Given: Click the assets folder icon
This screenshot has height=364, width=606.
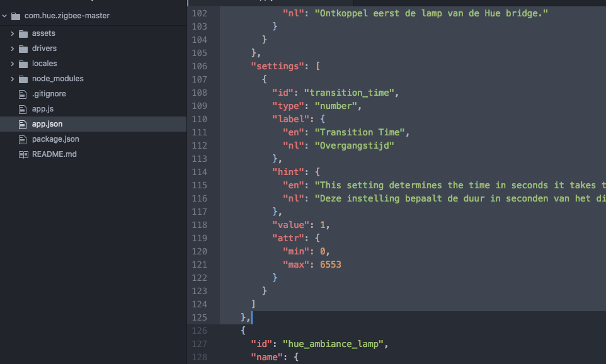Looking at the screenshot, I should point(23,33).
